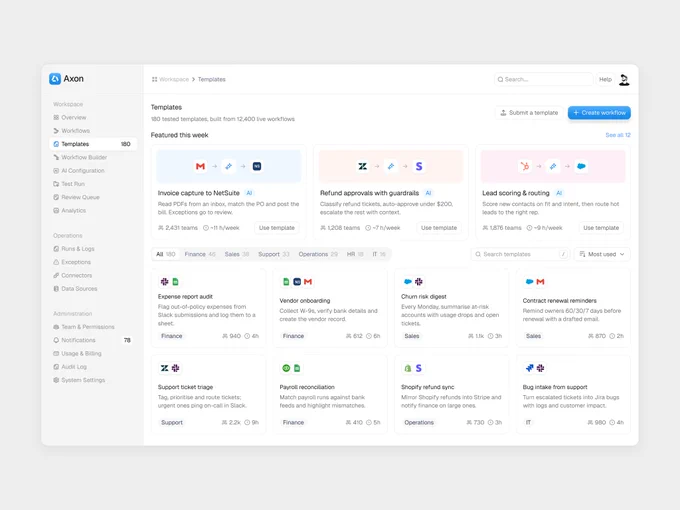This screenshot has height=510, width=680.
Task: Open AI Configuration in the sidebar
Action: pyautogui.click(x=93, y=170)
